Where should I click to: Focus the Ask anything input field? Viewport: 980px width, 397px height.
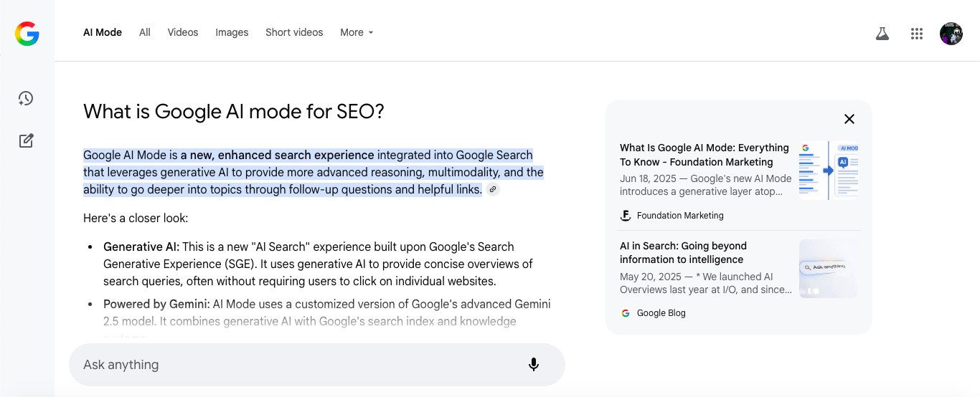pos(317,365)
